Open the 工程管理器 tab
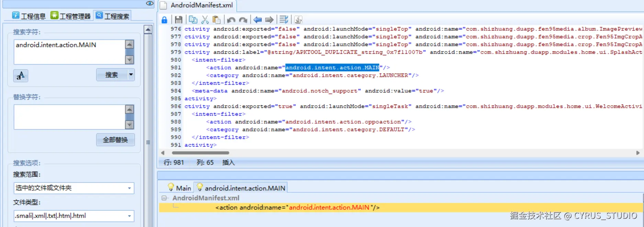 pos(70,16)
